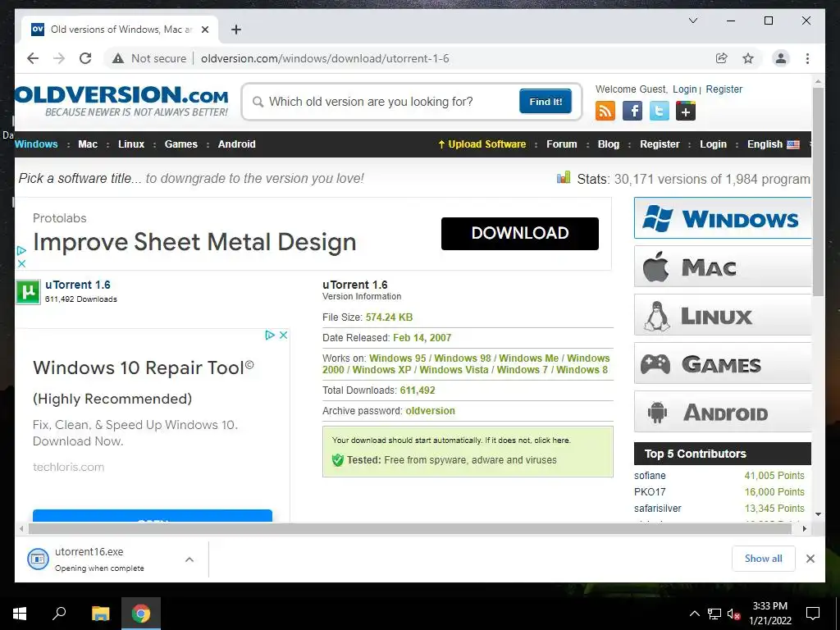Click contributor PKO17

click(650, 492)
